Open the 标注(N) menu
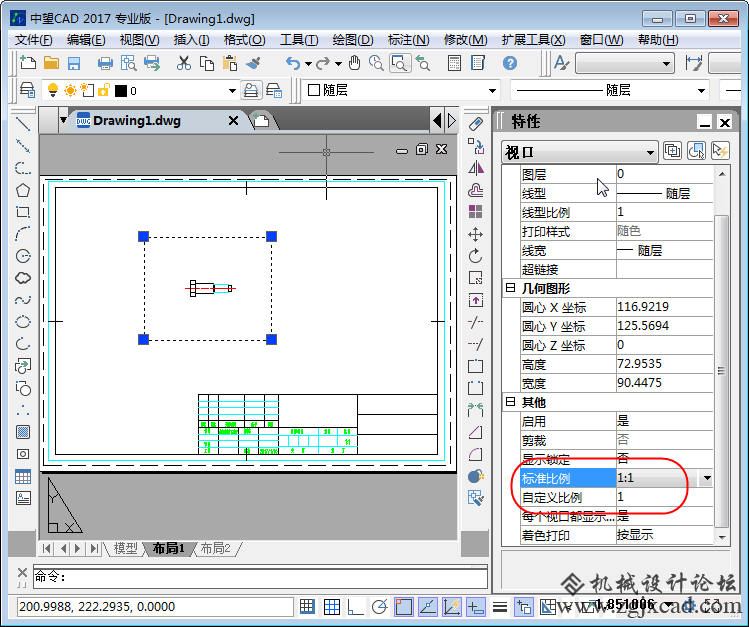749x627 pixels. 409,40
